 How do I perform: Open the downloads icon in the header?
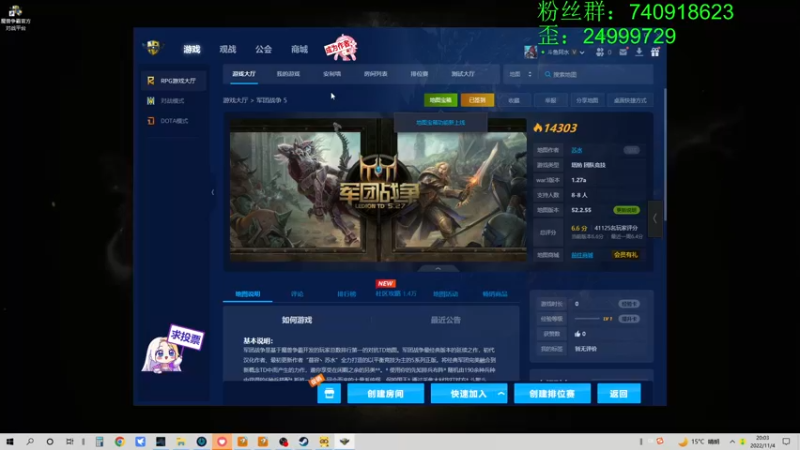click(639, 52)
